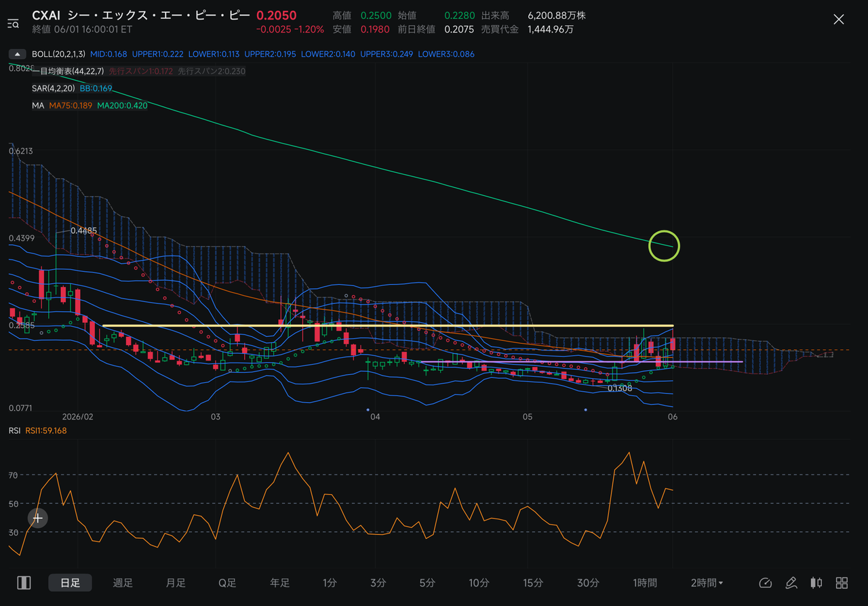Toggle the split panel layout icon
The height and width of the screenshot is (606, 868).
point(24,583)
